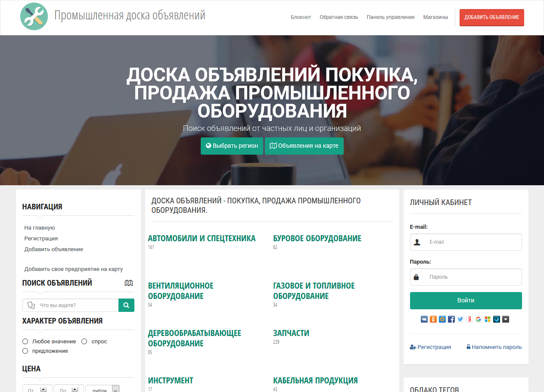Open the Выбрать регион selector
The height and width of the screenshot is (392, 544).
pyautogui.click(x=232, y=146)
